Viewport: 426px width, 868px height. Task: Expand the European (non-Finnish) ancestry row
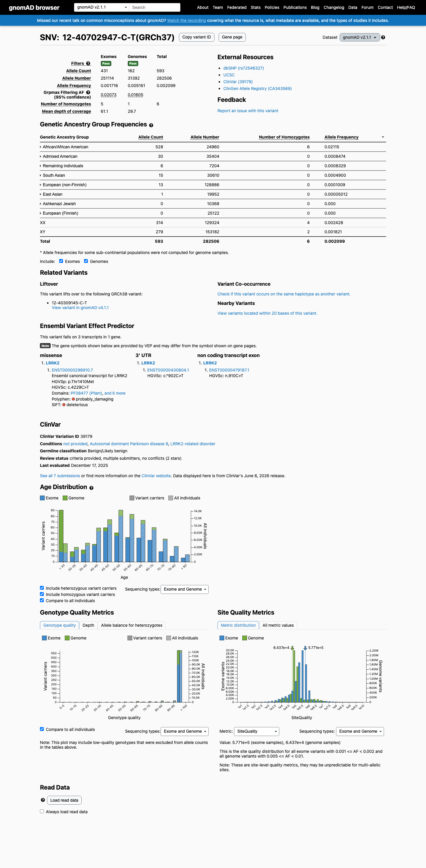point(63,185)
